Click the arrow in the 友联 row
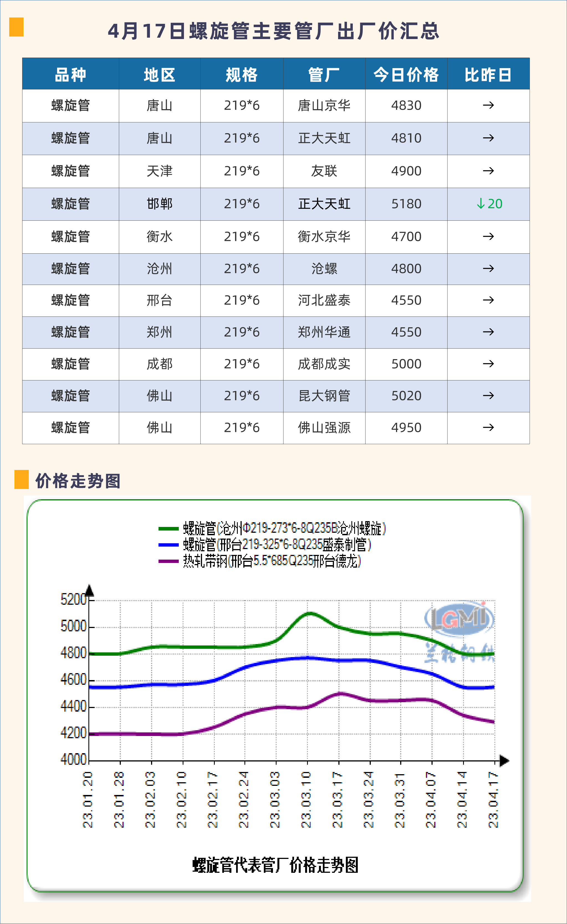 (x=488, y=171)
